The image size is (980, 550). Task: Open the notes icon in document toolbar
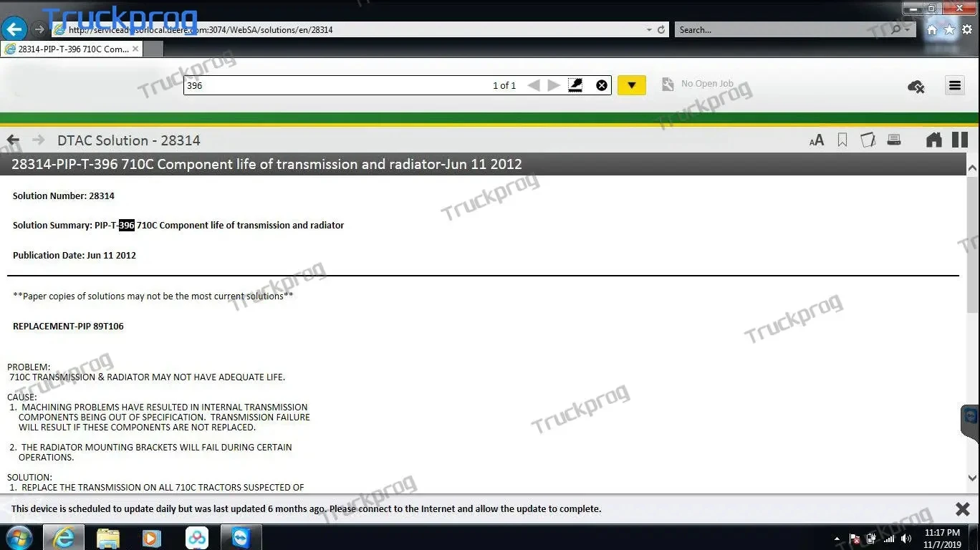click(868, 140)
